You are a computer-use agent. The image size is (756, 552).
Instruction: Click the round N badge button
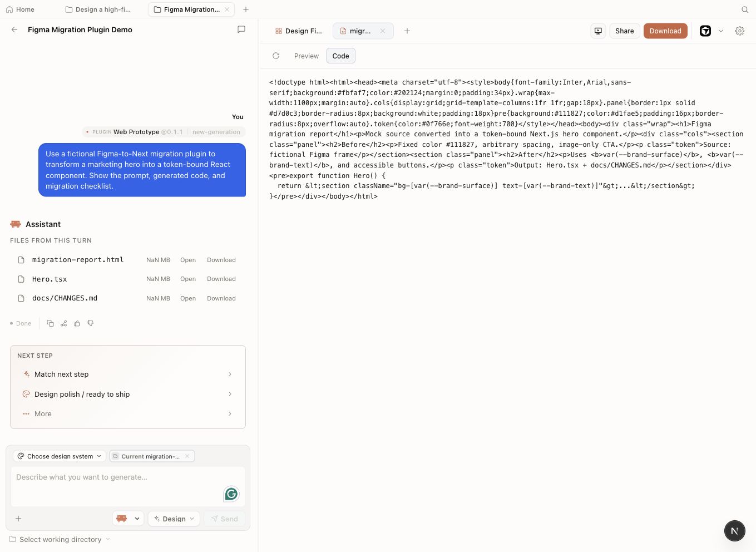pyautogui.click(x=734, y=531)
